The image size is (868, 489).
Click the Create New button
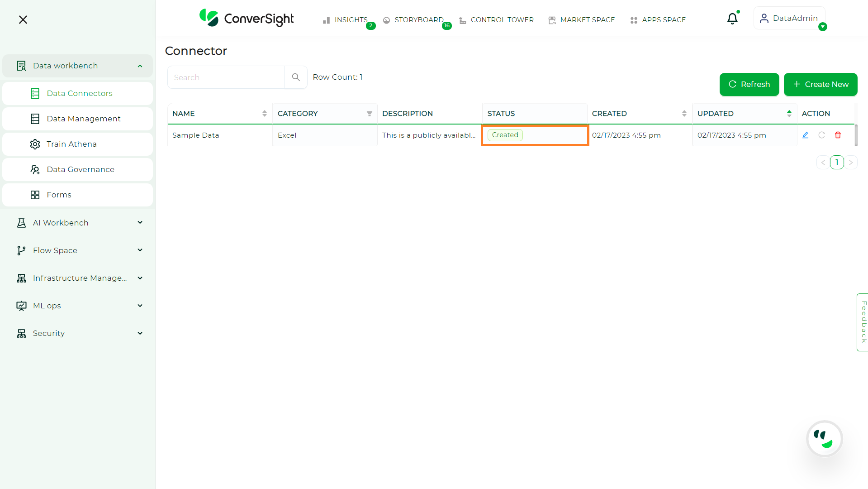(820, 84)
